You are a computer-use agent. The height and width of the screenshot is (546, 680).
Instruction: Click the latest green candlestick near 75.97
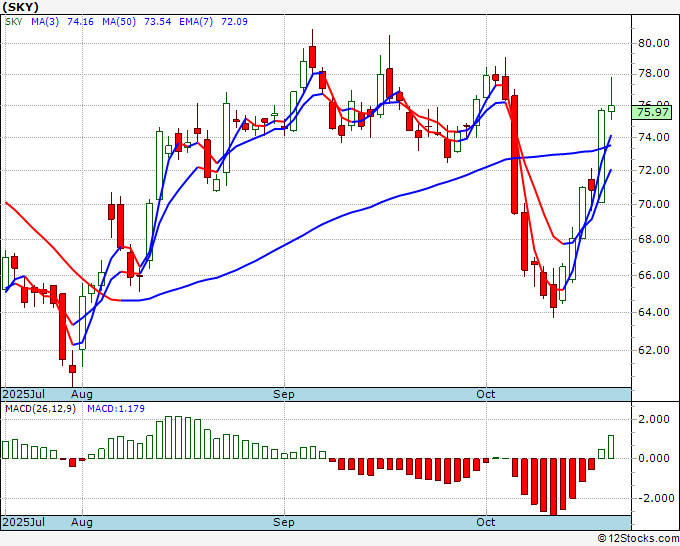point(611,108)
